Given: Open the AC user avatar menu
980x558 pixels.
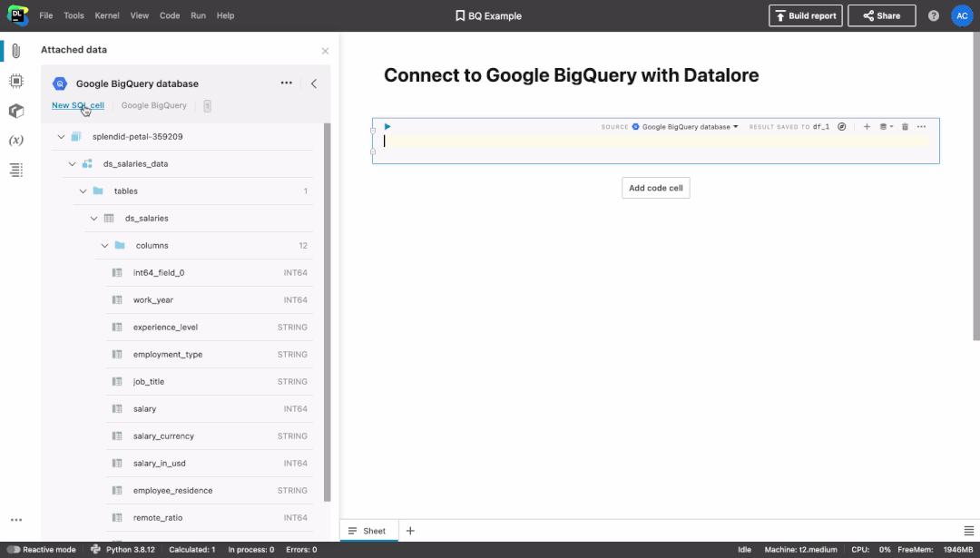Looking at the screenshot, I should [x=962, y=15].
